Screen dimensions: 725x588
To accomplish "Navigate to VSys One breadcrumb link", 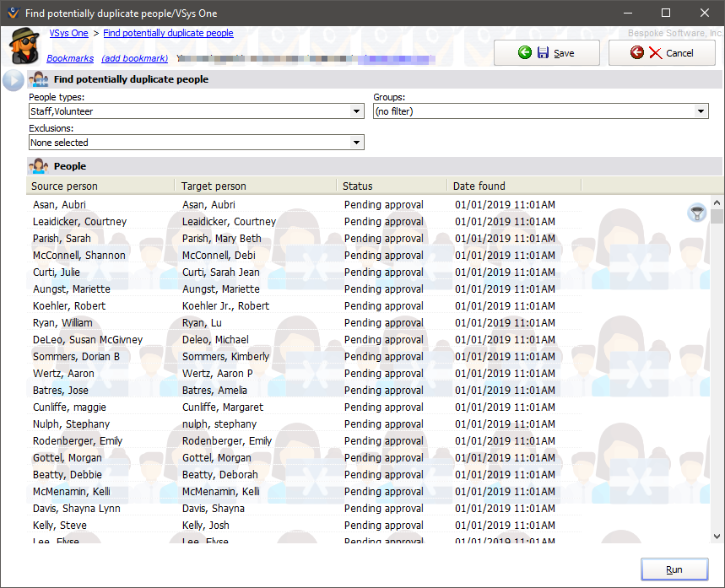I will [x=68, y=33].
